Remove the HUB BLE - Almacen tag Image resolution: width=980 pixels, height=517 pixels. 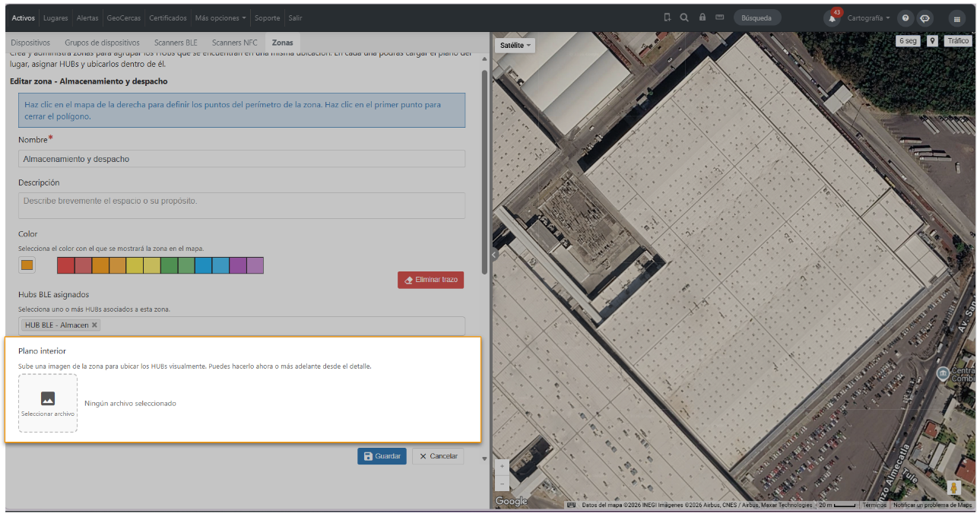point(94,325)
